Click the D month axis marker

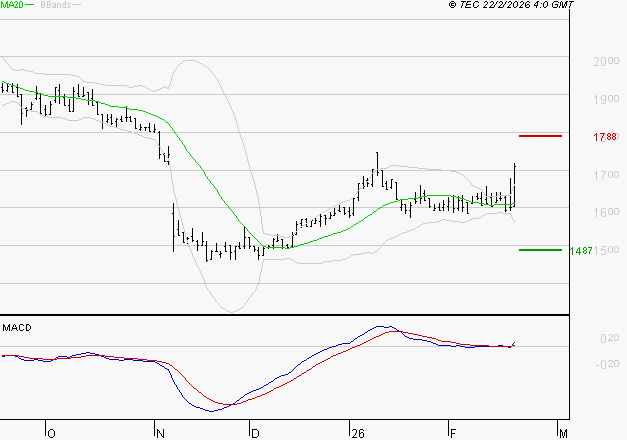(x=255, y=434)
